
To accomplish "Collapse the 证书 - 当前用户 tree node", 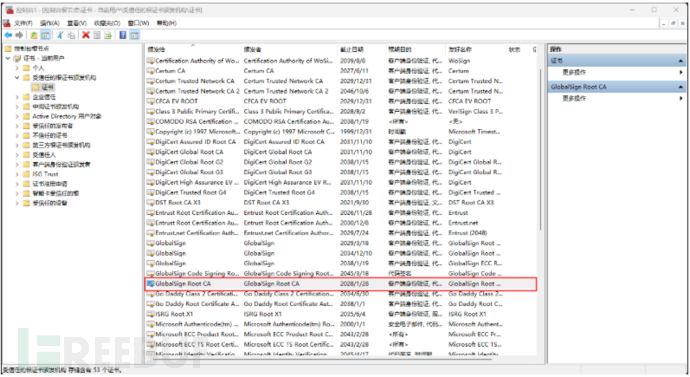I will click(x=8, y=58).
